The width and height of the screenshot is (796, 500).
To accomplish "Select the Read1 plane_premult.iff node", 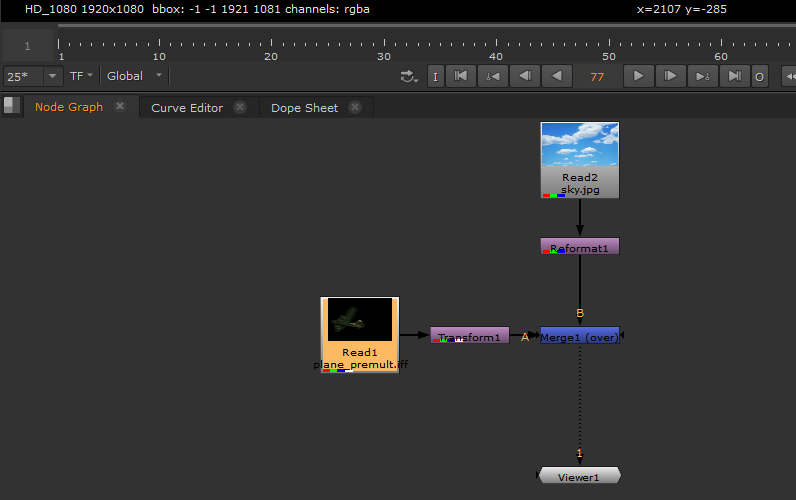I will (x=360, y=335).
